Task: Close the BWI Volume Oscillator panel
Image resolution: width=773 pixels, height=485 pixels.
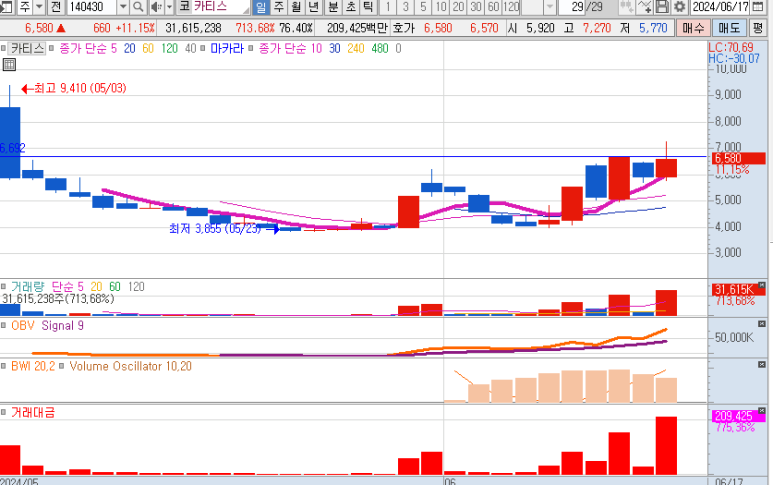Action: (762, 364)
